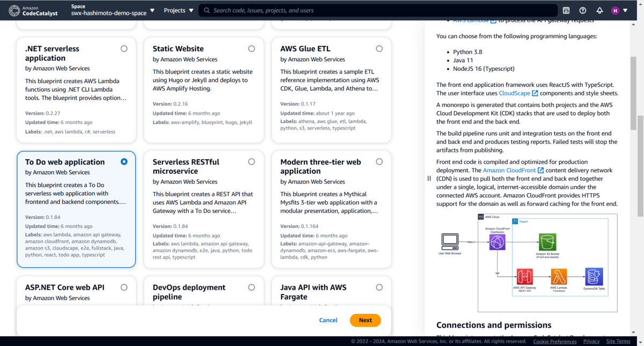The width and height of the screenshot is (644, 346).
Task: Select the .NET serverless application radio button
Action: [124, 49]
